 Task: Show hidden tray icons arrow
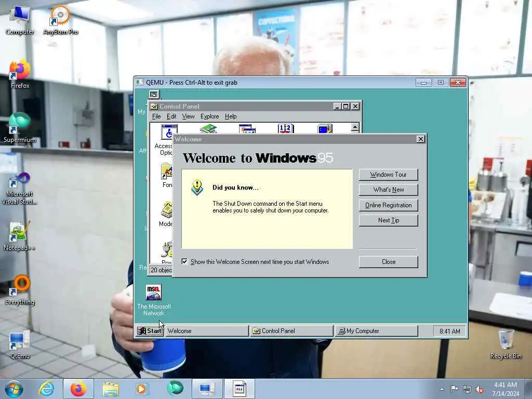click(x=442, y=389)
